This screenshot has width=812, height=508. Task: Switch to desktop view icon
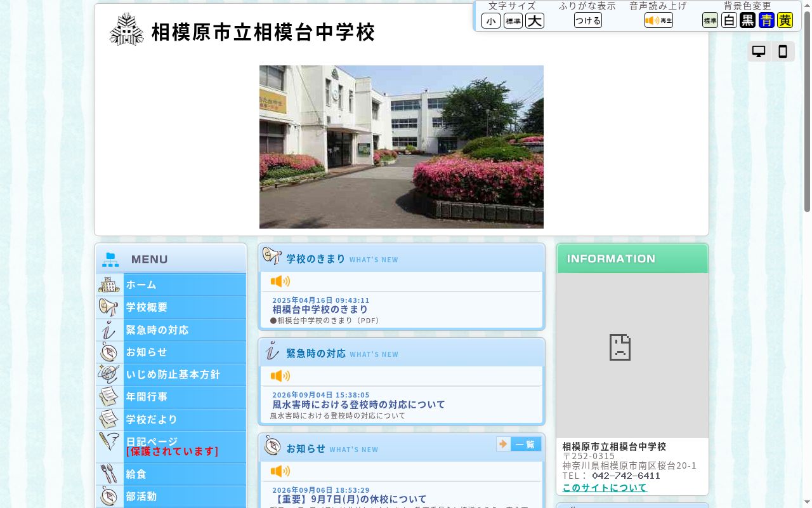point(759,51)
